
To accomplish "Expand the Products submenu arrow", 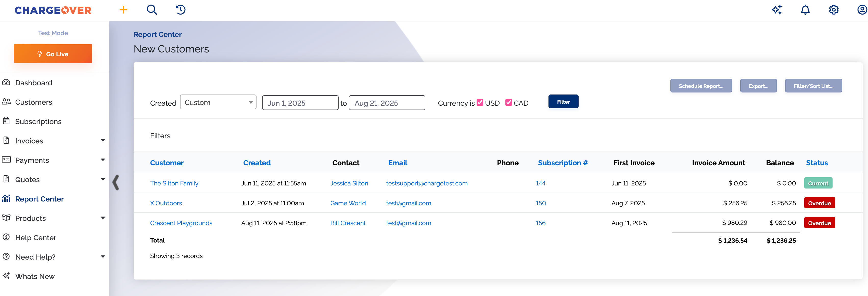I will click(103, 218).
